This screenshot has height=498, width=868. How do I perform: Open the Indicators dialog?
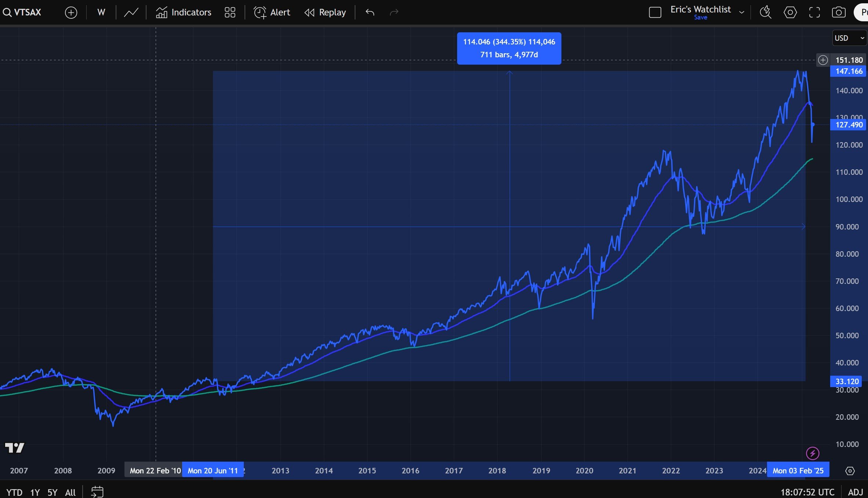click(x=184, y=12)
